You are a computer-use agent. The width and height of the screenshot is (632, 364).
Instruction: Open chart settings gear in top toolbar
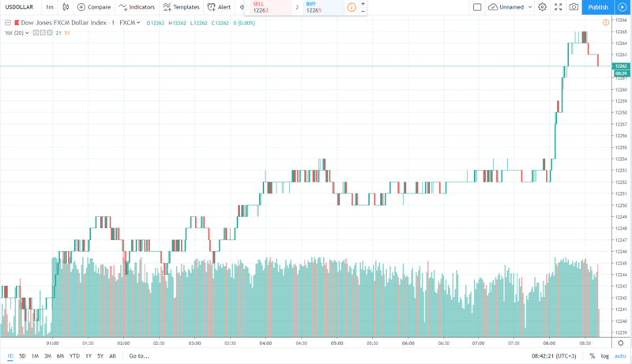coord(542,7)
